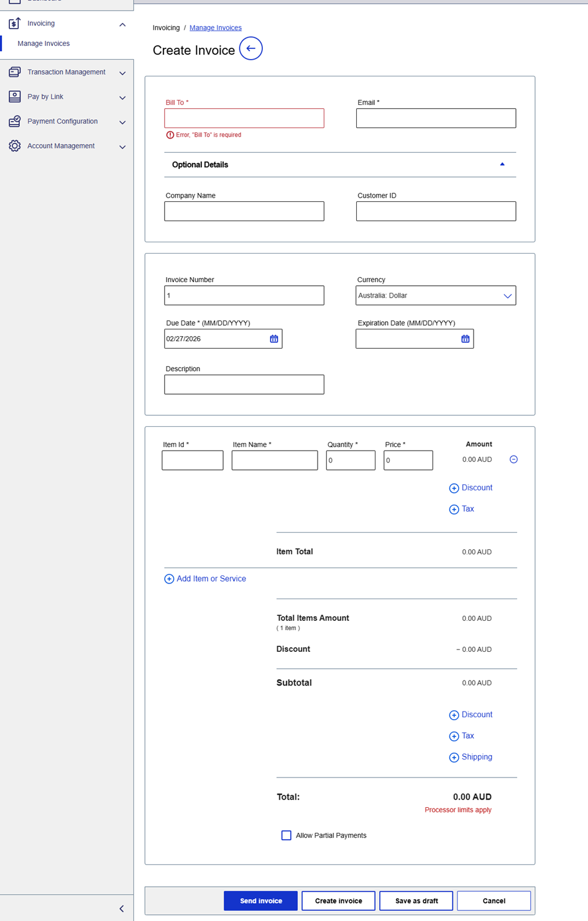This screenshot has height=921, width=588.
Task: Add Item or Service to invoice
Action: [x=205, y=579]
